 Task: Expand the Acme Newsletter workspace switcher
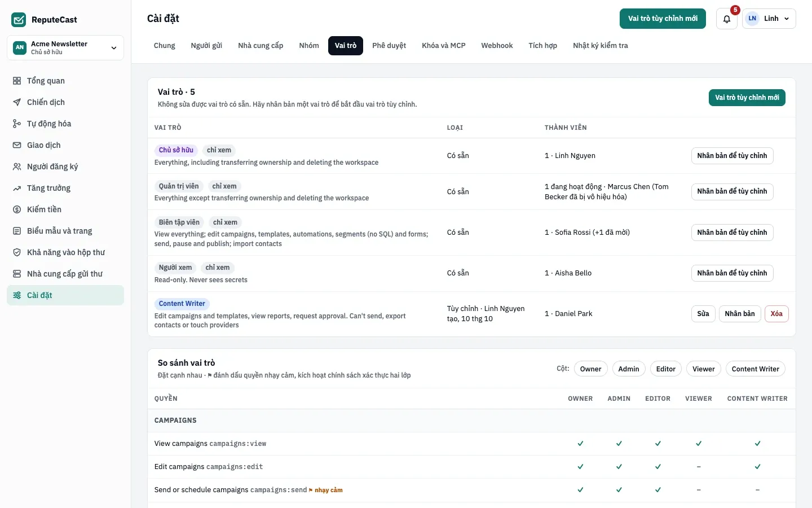coord(65,48)
